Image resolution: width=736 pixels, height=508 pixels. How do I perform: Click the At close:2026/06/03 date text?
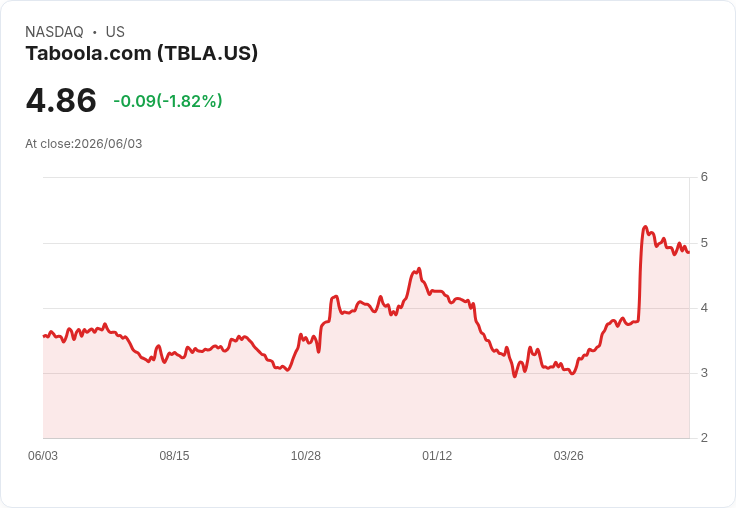(x=84, y=144)
